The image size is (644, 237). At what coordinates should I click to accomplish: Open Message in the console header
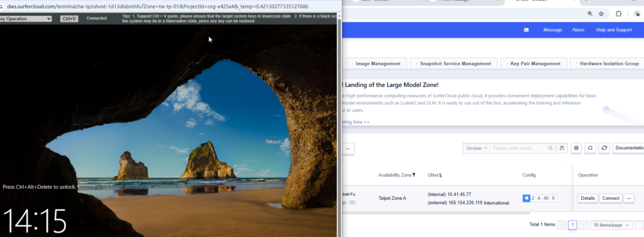click(x=552, y=30)
